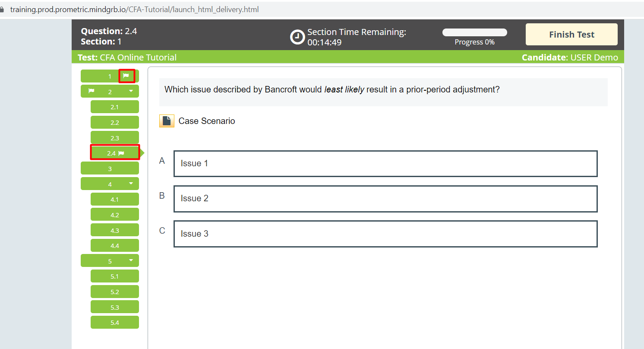Choose answer option Issue 2
644x349 pixels.
coord(385,199)
